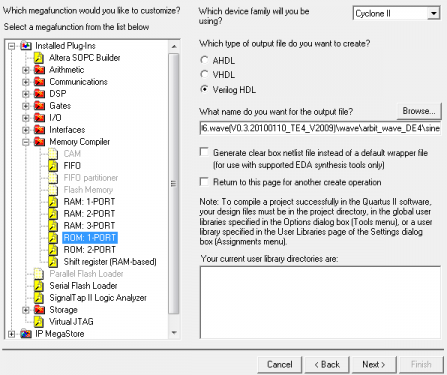Click the ROM: 2-PORT megafunction icon
The image size is (447, 375).
point(53,250)
